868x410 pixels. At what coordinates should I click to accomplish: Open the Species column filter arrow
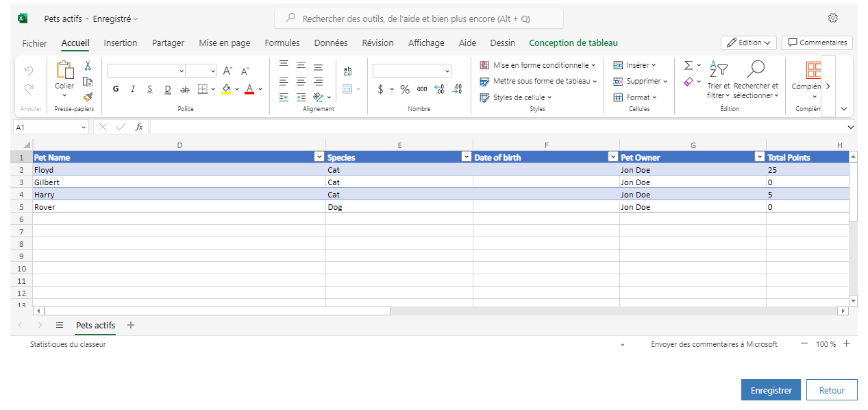(466, 157)
